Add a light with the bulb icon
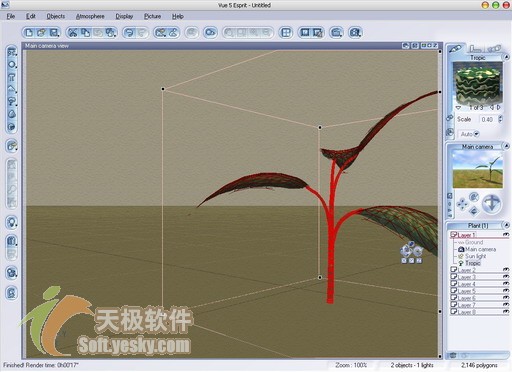This screenshot has height=372, width=512. [x=12, y=222]
